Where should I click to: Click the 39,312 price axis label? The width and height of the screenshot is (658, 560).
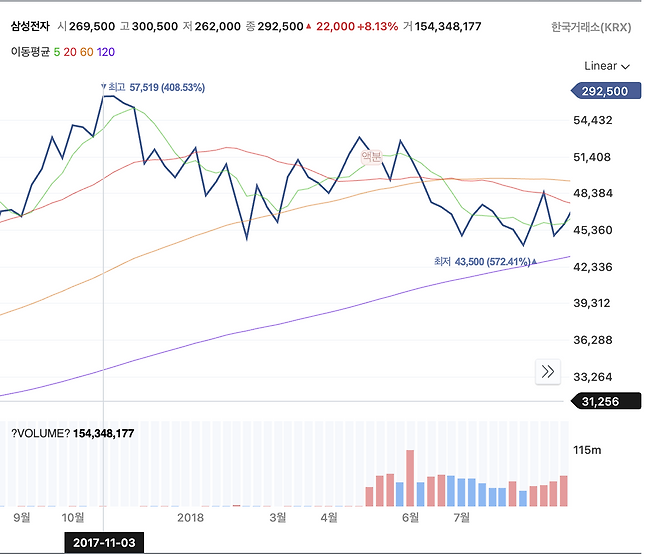point(592,303)
